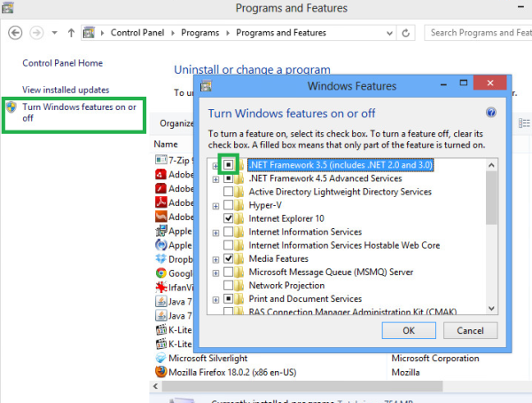This screenshot has width=532, height=403.
Task: Uncheck Media Features checkbox
Action: point(229,259)
